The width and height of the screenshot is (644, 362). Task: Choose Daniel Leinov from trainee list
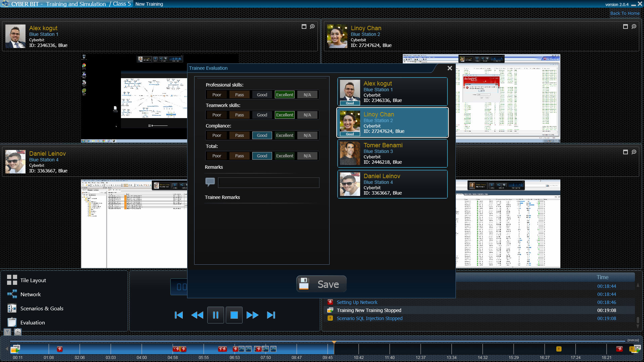(x=392, y=184)
